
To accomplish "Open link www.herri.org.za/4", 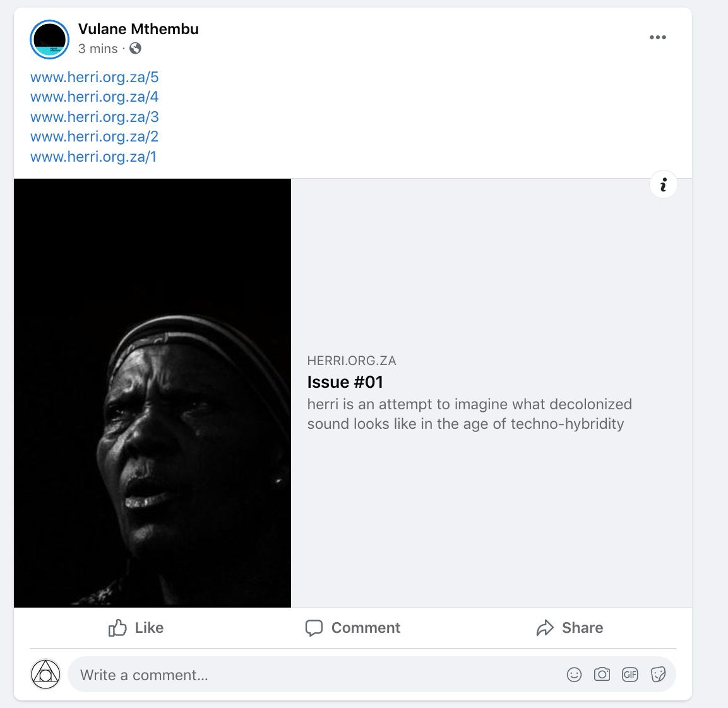I will pyautogui.click(x=94, y=97).
